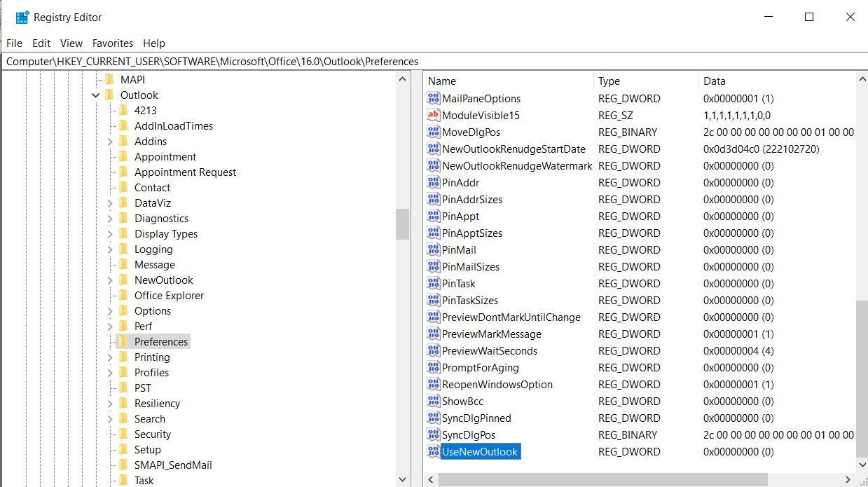Expand the Resiliency key chevron

tap(110, 404)
